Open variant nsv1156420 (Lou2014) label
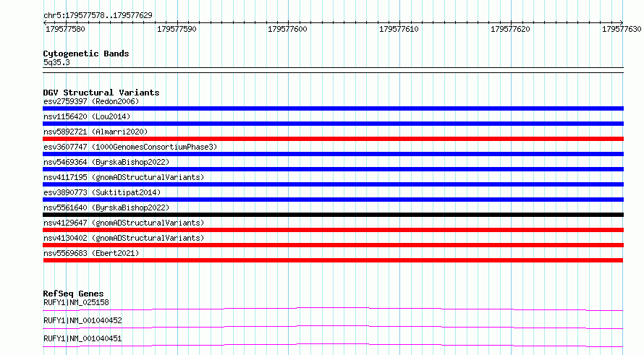 [87, 116]
